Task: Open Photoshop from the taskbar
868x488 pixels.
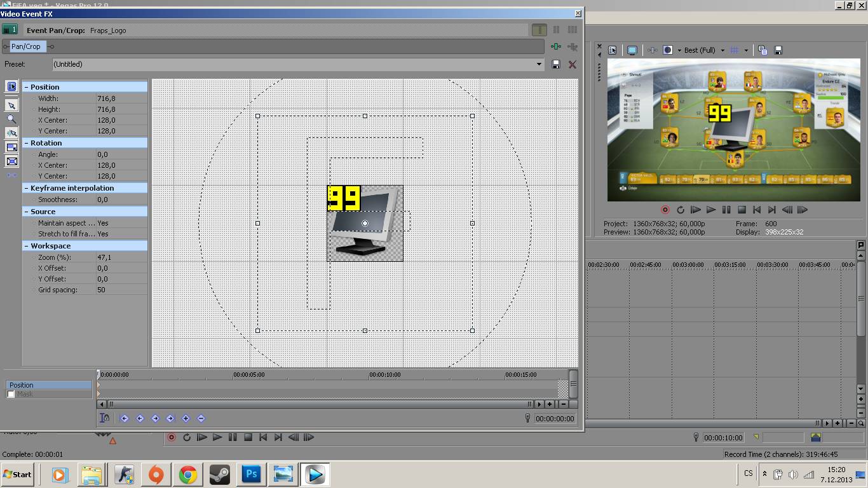Action: coord(252,474)
